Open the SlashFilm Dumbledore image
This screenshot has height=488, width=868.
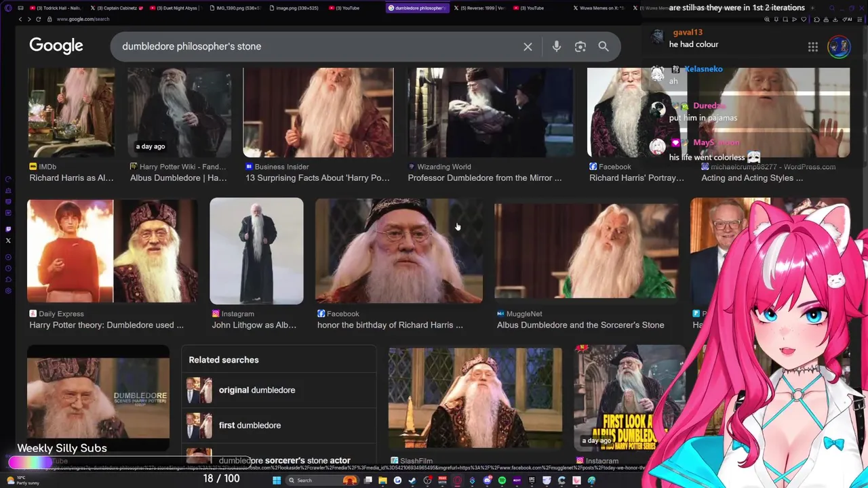[475, 399]
